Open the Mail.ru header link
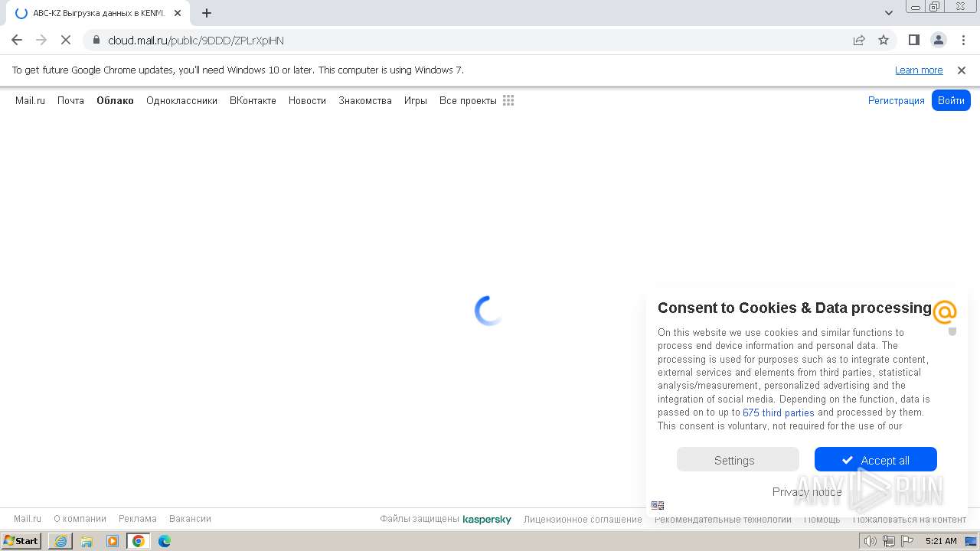 click(x=31, y=100)
